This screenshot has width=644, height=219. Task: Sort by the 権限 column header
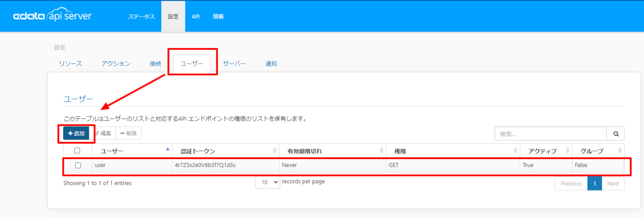click(x=452, y=151)
